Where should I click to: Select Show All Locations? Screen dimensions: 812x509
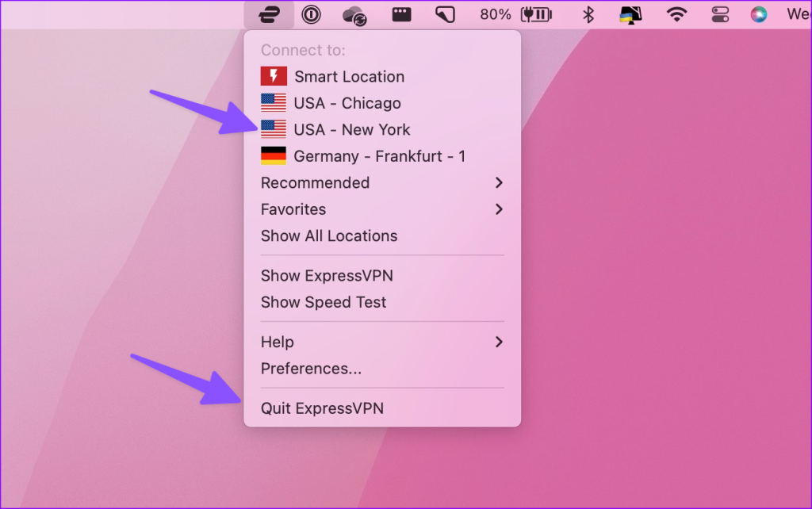382,235
